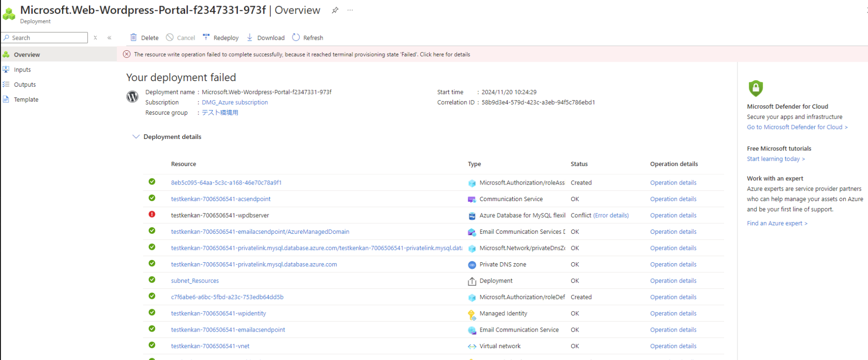The image size is (868, 360).
Task: Click the green success icon for acsendpoint row
Action: point(152,198)
